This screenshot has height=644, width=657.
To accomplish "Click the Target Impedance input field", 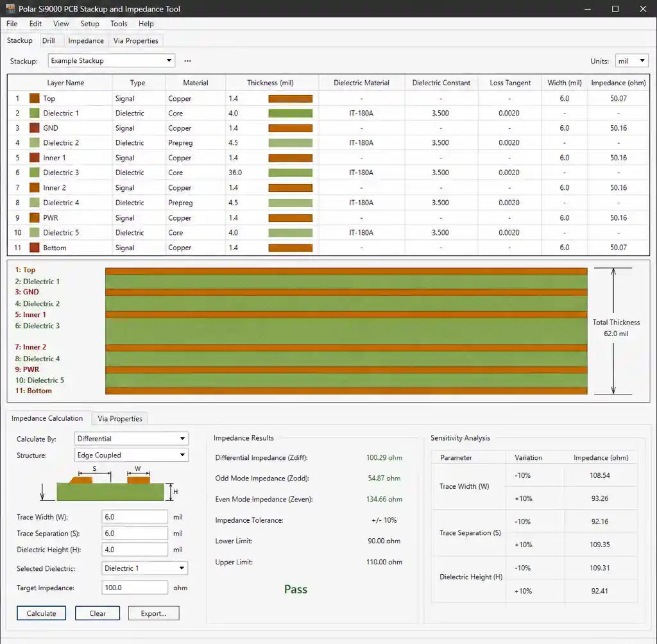I will pyautogui.click(x=135, y=588).
